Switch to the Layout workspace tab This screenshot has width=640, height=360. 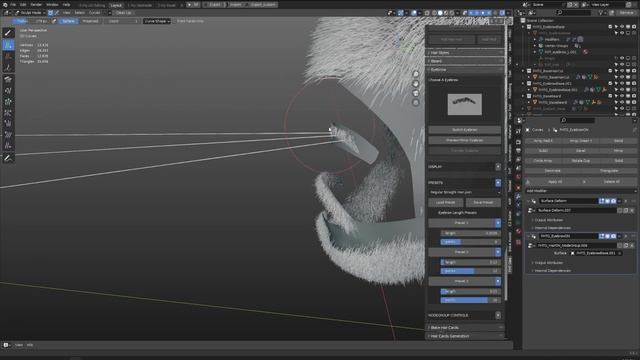(116, 5)
